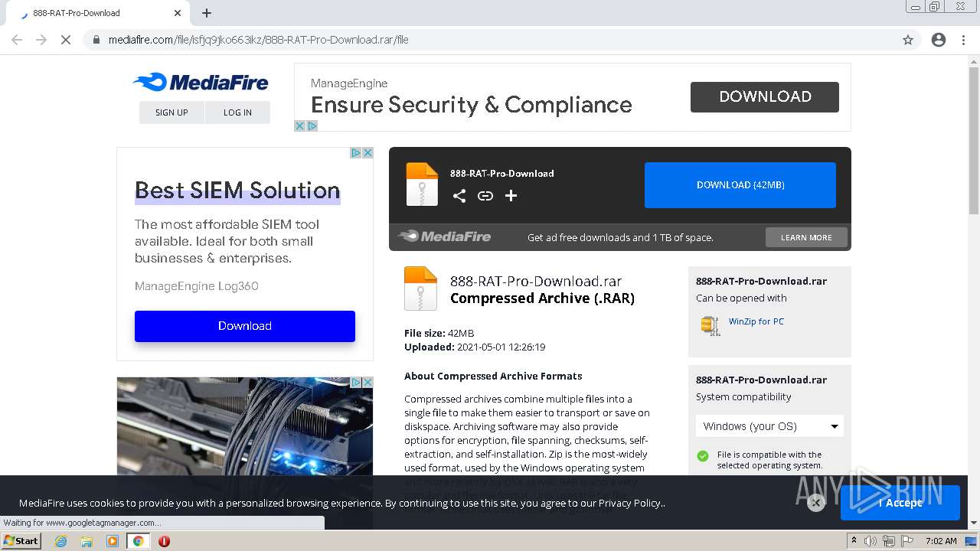Stop loading the page
This screenshot has width=980, height=551.
pyautogui.click(x=66, y=40)
